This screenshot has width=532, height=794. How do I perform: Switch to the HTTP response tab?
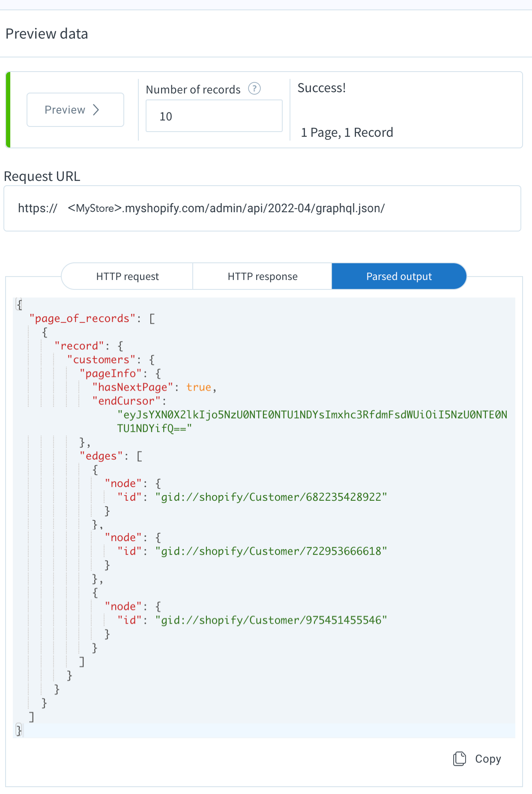click(262, 276)
